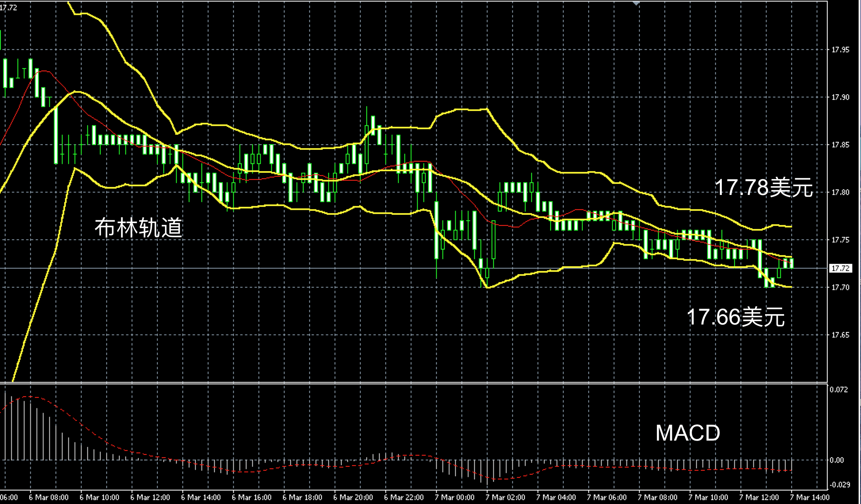Click the 0.072 MACD scale value
Screen dimensions: 861x504
[839, 389]
